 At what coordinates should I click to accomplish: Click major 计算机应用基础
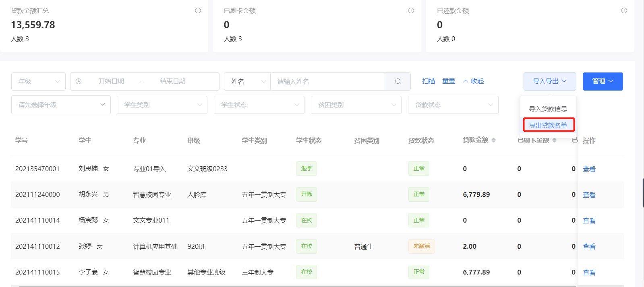[x=155, y=246]
